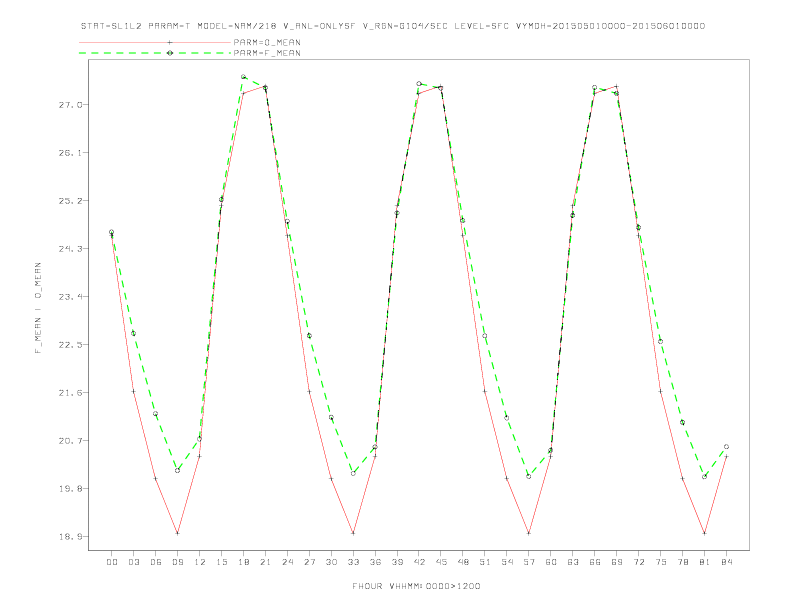Screen dimensions: 792x612
Task: Click the green F_MEAN circle marker at hour 75
Action: click(660, 342)
